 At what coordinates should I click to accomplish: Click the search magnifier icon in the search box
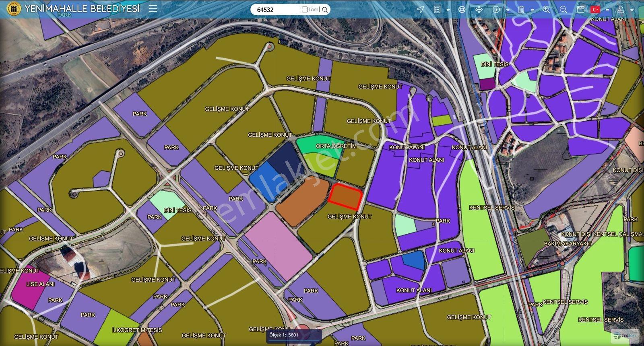(325, 10)
